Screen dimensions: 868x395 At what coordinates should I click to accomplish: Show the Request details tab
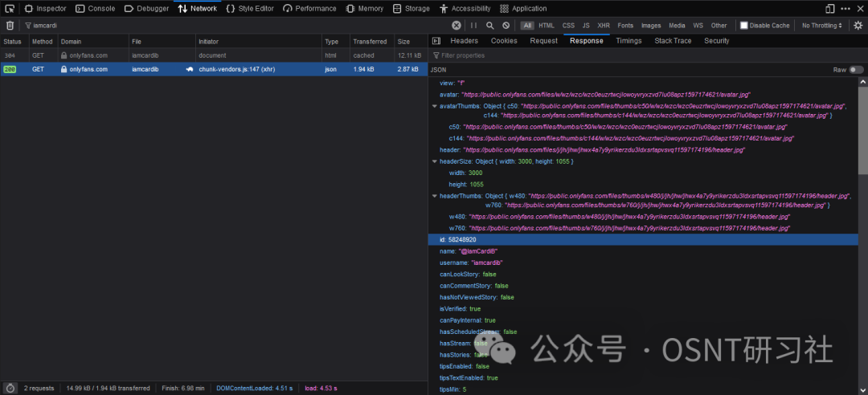click(x=543, y=40)
